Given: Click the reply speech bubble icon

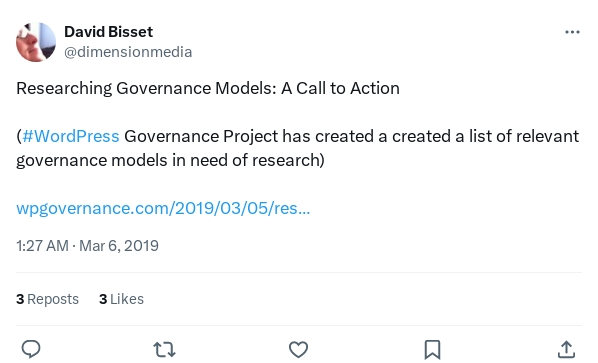Looking at the screenshot, I should pos(31,349).
